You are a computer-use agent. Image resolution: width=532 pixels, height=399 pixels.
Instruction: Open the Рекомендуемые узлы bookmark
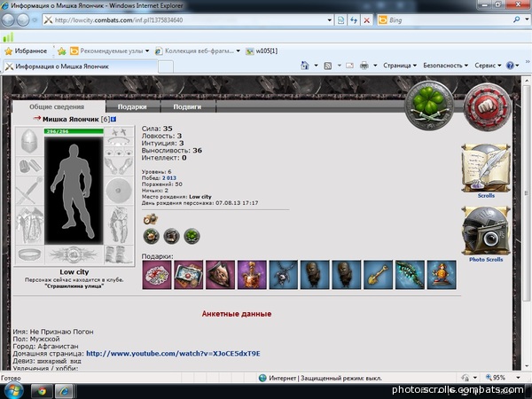[x=109, y=51]
